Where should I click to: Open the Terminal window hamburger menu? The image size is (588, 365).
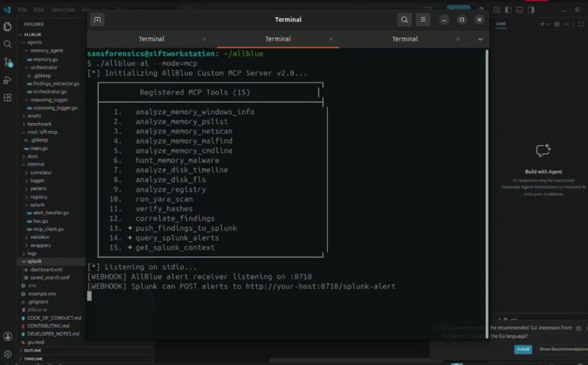[423, 20]
